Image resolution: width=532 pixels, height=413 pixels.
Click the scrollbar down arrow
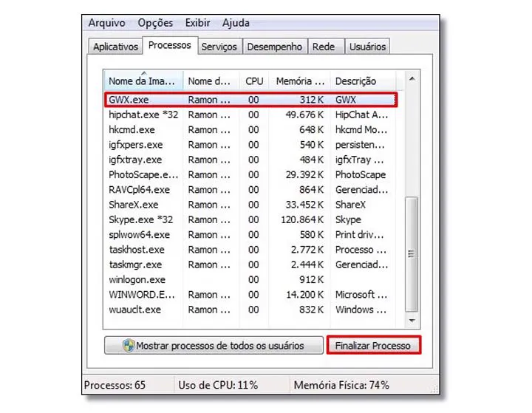tap(412, 321)
